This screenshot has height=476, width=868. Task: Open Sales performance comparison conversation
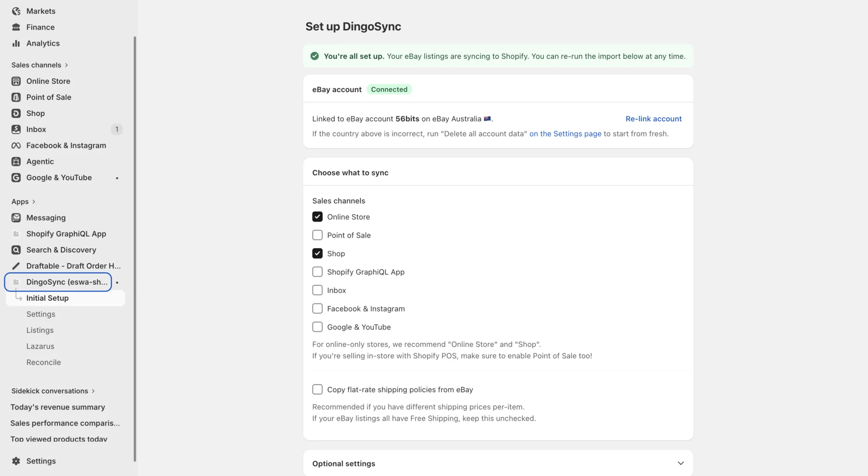[65, 423]
